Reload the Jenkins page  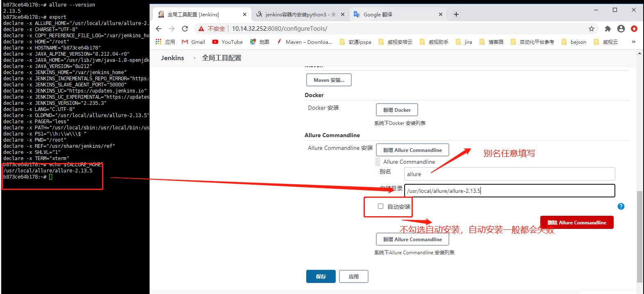tap(185, 29)
